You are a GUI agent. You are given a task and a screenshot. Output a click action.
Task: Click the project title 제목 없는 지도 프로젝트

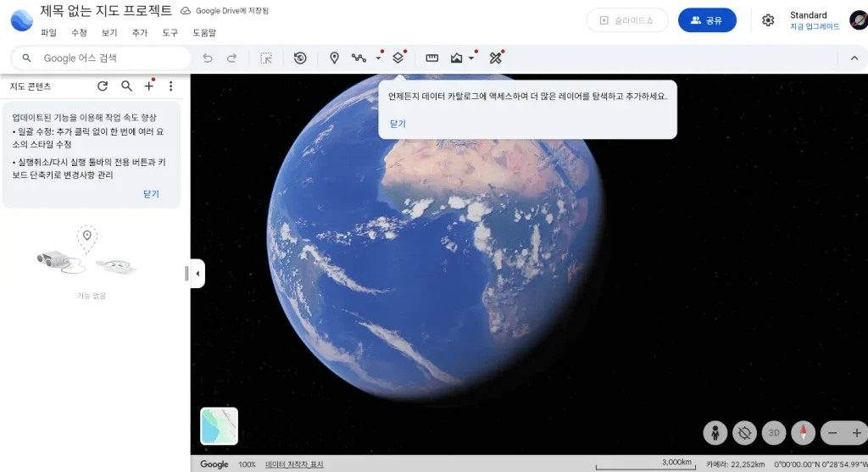(106, 10)
